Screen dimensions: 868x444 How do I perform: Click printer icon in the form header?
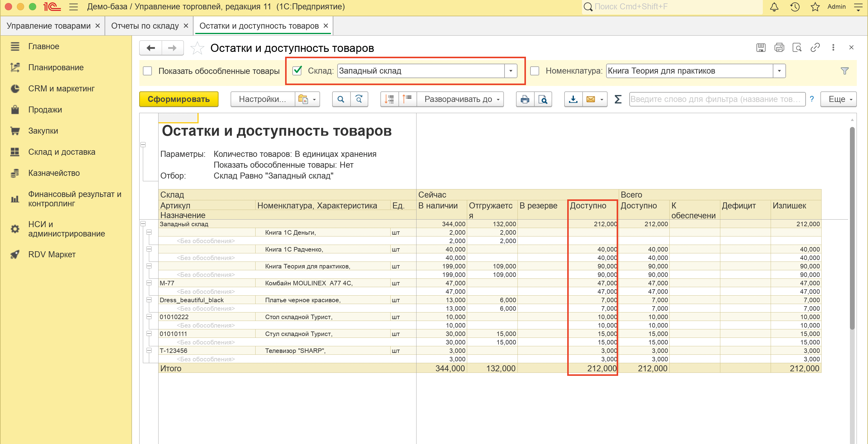(x=779, y=48)
